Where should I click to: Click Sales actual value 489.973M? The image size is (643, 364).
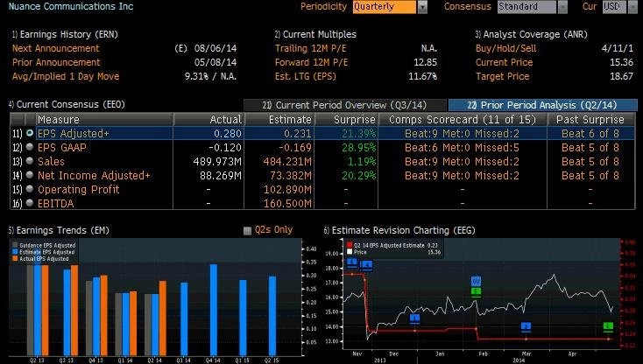coord(217,161)
